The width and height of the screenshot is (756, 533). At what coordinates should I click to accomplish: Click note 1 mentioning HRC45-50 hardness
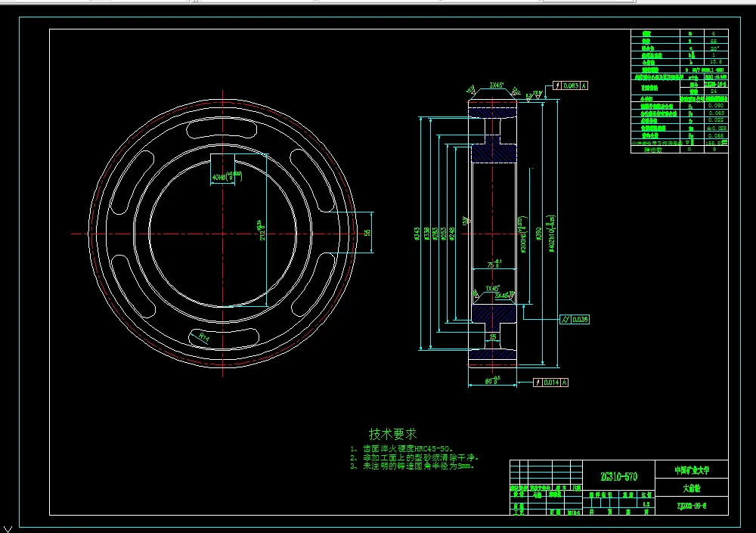click(401, 448)
